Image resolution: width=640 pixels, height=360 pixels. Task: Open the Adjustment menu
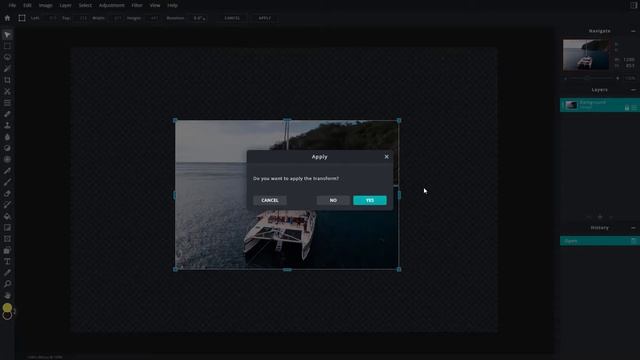111,5
